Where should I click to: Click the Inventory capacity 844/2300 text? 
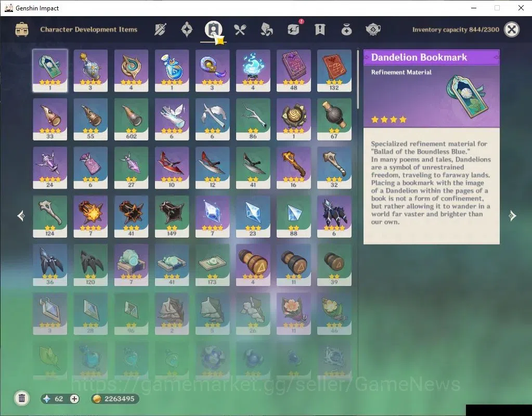[x=456, y=30]
